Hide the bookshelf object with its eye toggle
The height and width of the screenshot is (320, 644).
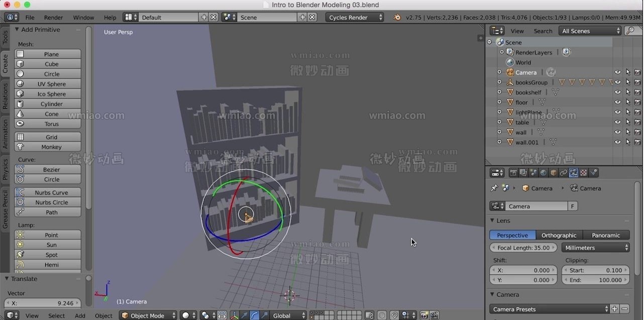pyautogui.click(x=617, y=92)
